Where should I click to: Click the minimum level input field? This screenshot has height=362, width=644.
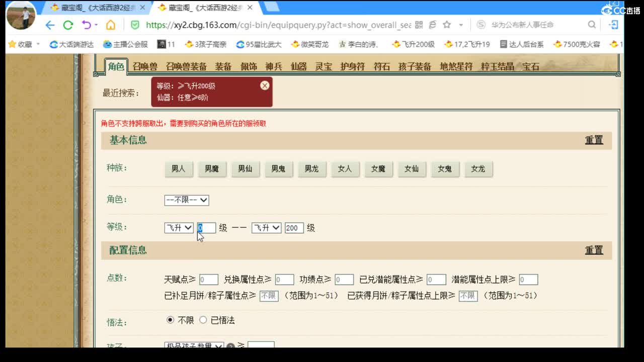click(x=206, y=228)
